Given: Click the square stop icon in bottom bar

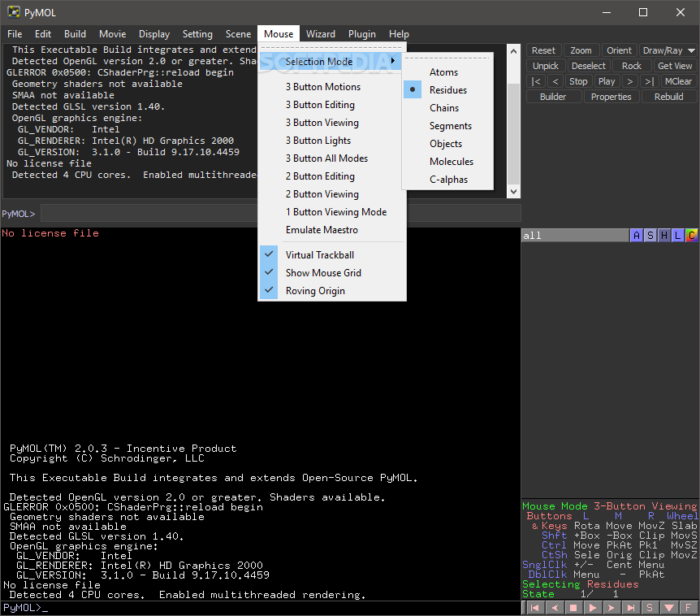Looking at the screenshot, I should click(x=573, y=608).
